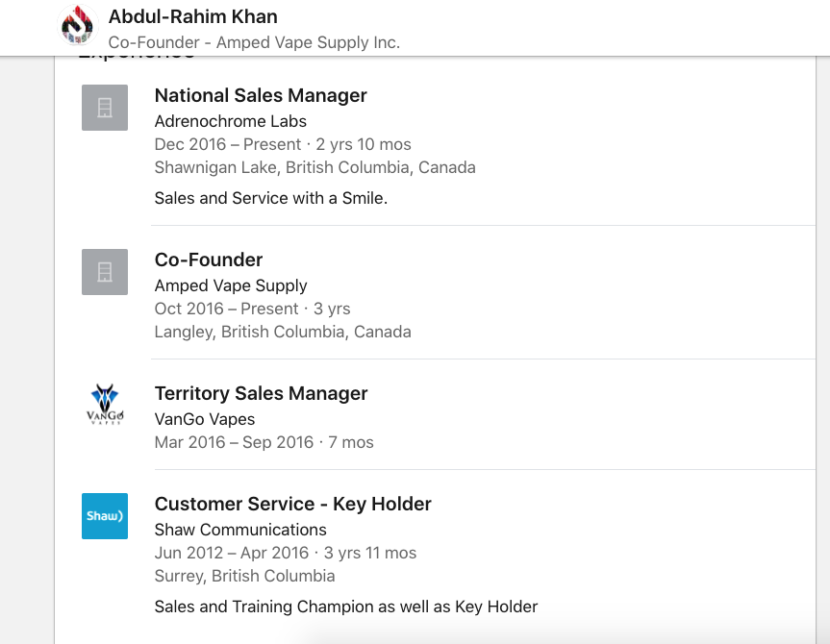Open the Co-Founder position title
The width and height of the screenshot is (830, 644).
tap(209, 260)
